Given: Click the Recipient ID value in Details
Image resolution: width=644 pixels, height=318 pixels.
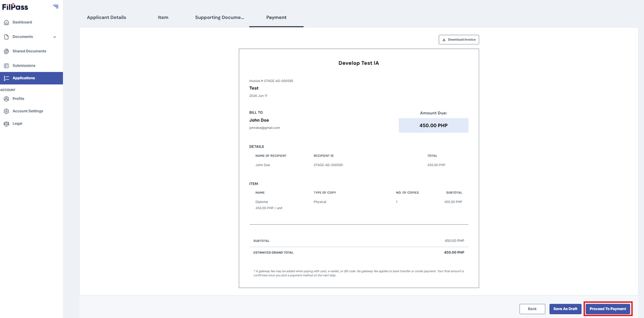Looking at the screenshot, I should (x=328, y=165).
